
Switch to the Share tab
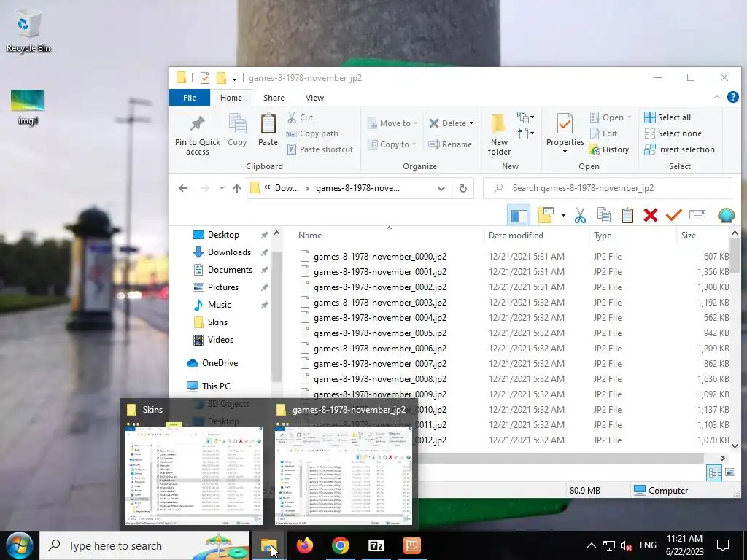274,98
